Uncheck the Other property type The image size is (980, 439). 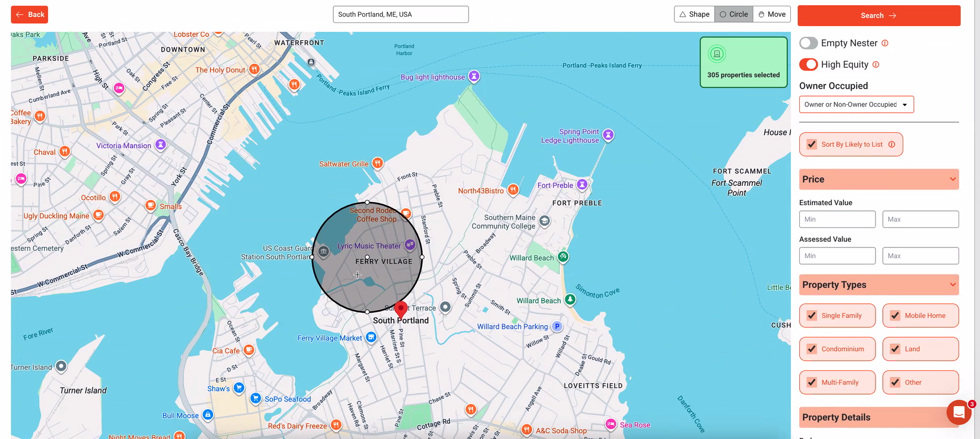pos(895,383)
